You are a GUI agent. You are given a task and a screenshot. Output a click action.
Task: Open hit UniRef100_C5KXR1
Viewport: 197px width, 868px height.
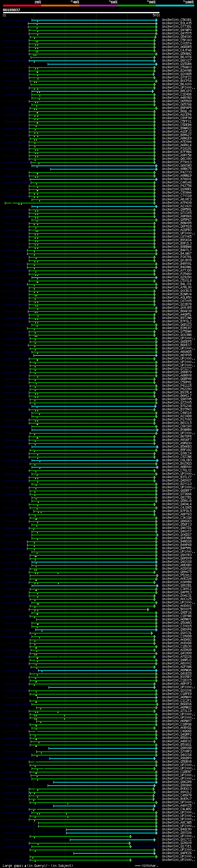tap(177, 20)
